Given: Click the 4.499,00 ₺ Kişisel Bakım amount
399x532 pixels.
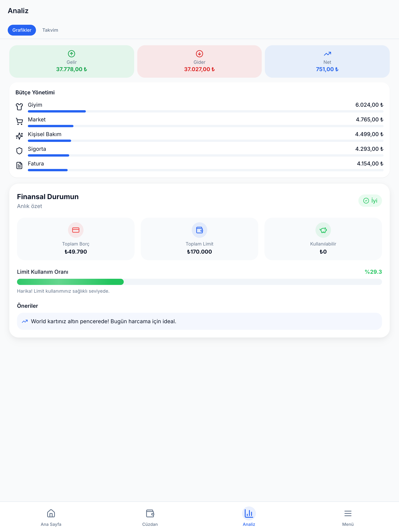Looking at the screenshot, I should [369, 134].
